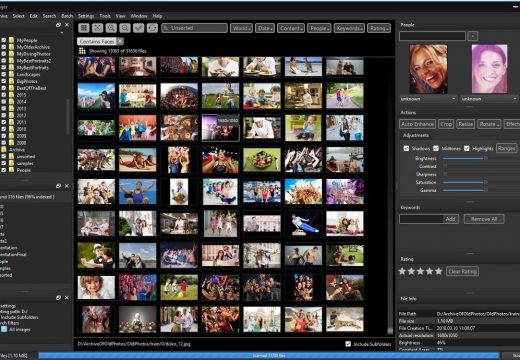
Task: Open the unknown name dropdown under the blonde face
Action: pos(428,99)
